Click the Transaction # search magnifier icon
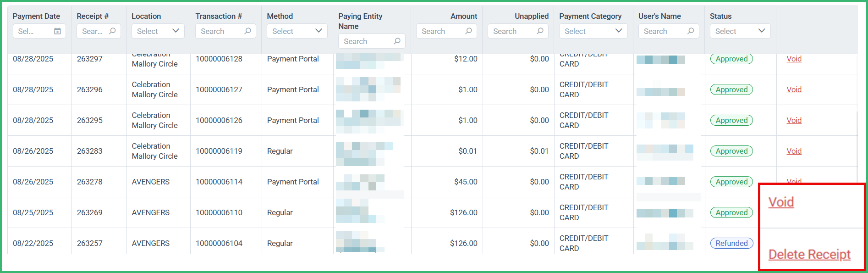 pyautogui.click(x=247, y=31)
